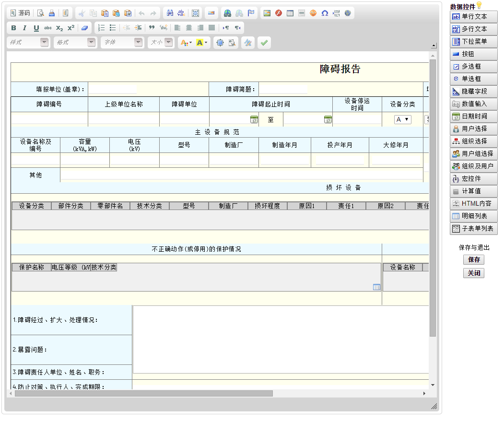Add a 多选框 checkbox control
The image size is (504, 421).
pos(473,67)
